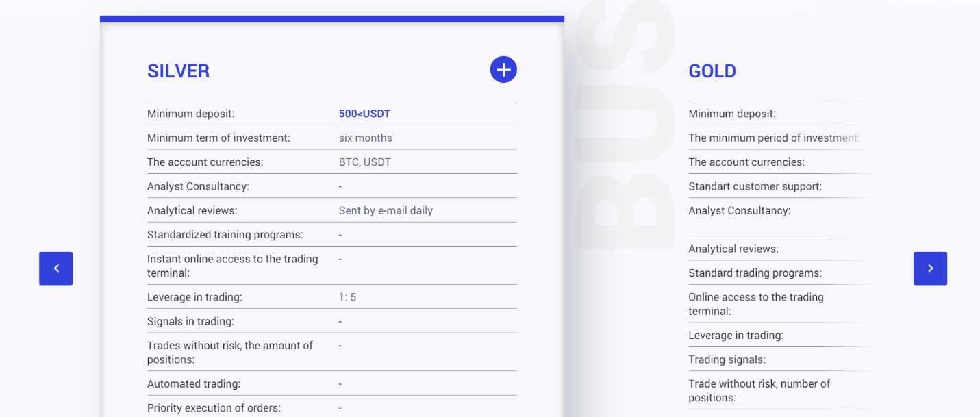Screen dimensions: 980x417
Task: Click the Silver "Minimum deposit:" label
Action: click(x=190, y=114)
